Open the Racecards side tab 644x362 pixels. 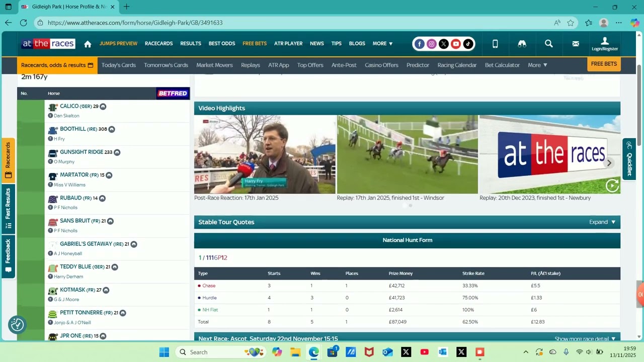[8, 160]
